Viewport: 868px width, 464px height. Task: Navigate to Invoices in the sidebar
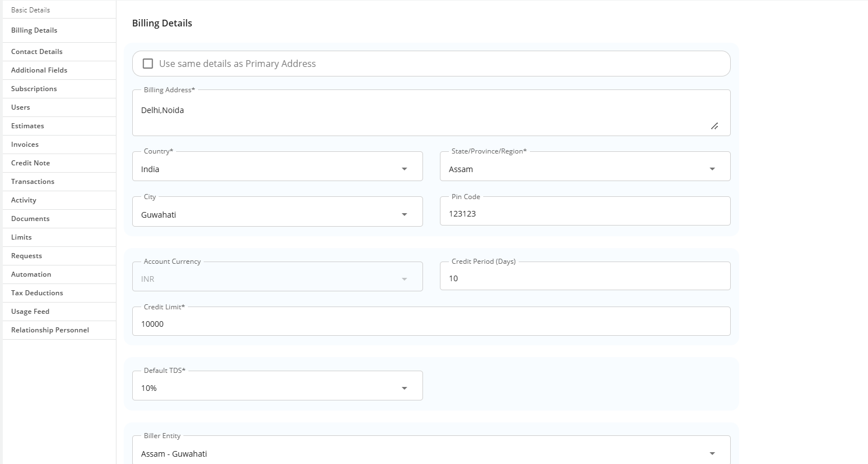pos(25,145)
